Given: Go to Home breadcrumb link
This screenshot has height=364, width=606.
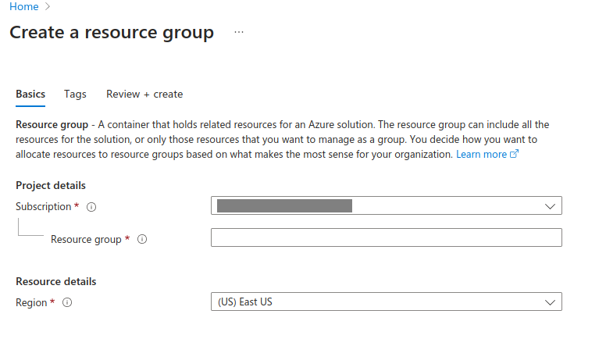Looking at the screenshot, I should [24, 6].
